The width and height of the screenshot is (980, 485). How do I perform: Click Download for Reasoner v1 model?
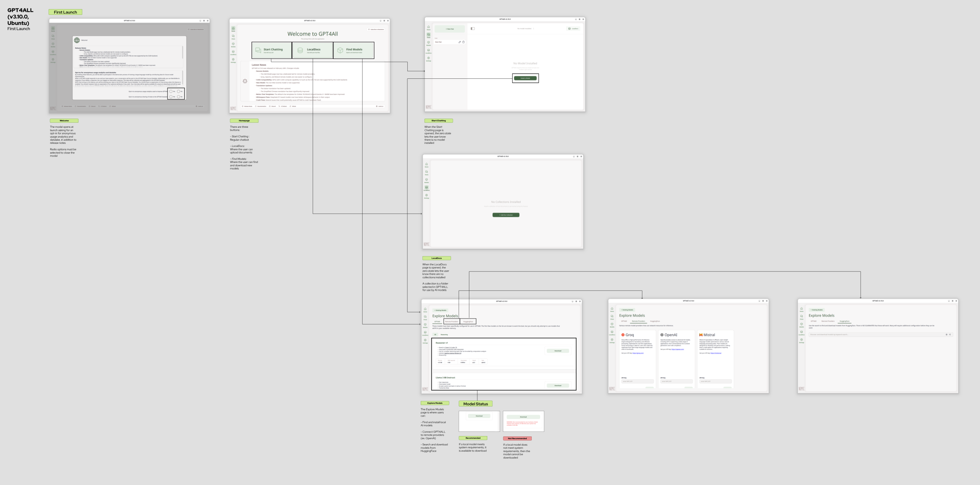(x=558, y=351)
